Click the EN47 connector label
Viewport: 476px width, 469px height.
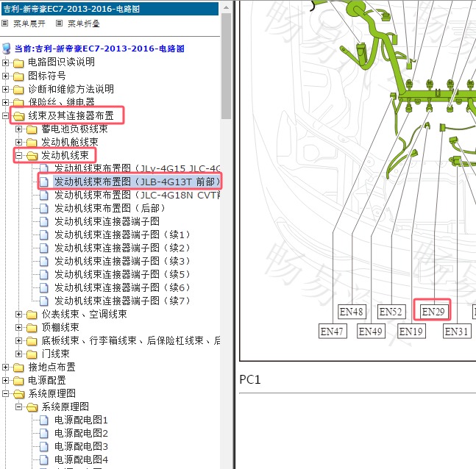332,332
